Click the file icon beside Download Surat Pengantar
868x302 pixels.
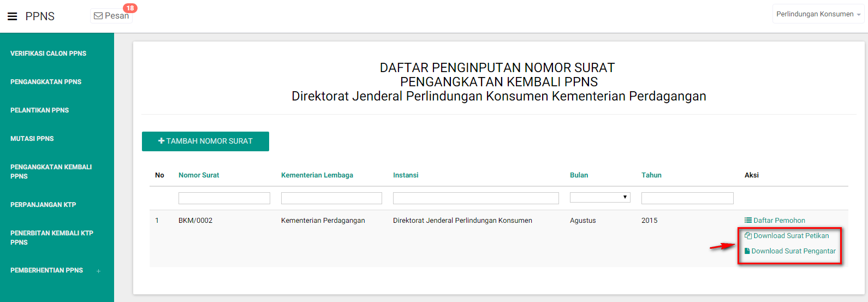pos(747,251)
